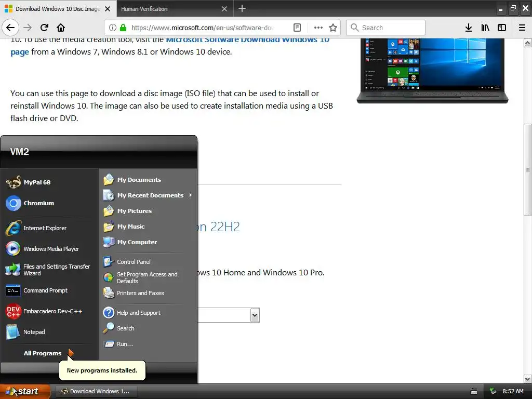Click the Start button

25,391
